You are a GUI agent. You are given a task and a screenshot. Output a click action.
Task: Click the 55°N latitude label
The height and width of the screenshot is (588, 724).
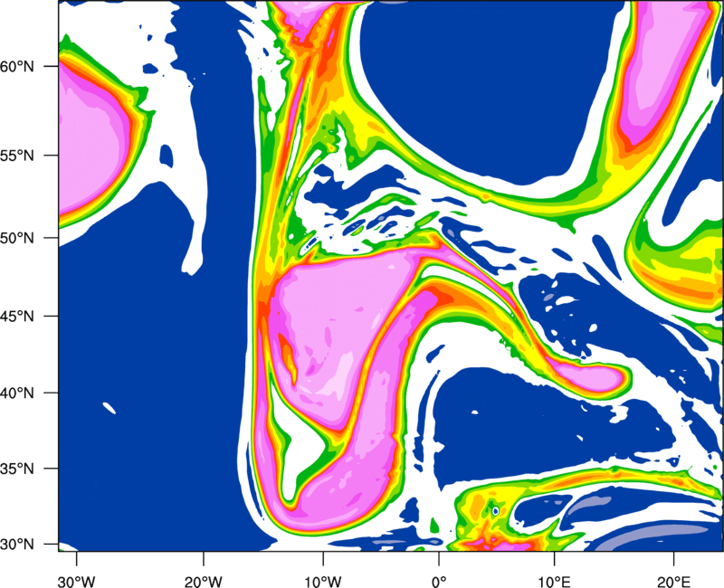tap(17, 156)
